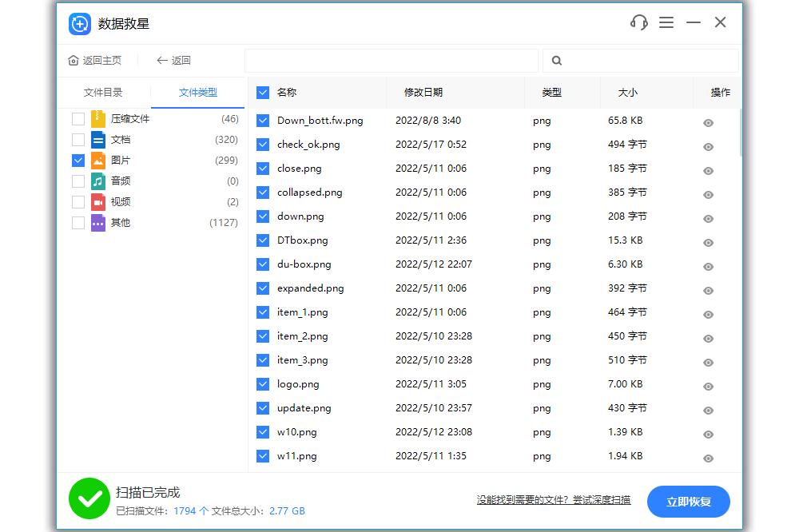Preview item_3.png with eye icon
This screenshot has height=532, width=799.
[x=708, y=363]
